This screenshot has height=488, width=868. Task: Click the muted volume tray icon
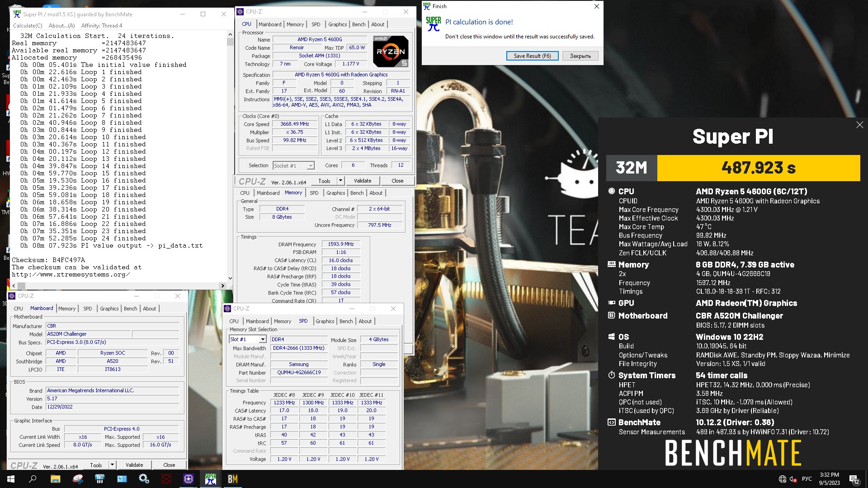coord(793,479)
